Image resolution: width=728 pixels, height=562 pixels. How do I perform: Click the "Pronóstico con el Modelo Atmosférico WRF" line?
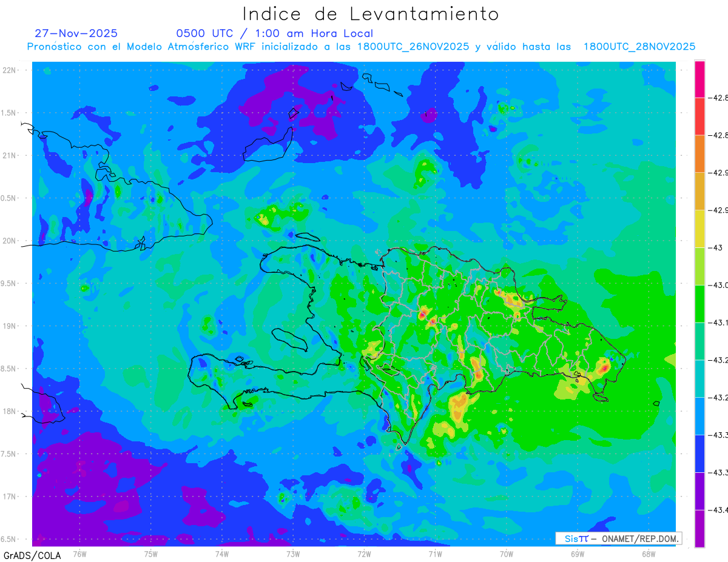[361, 47]
